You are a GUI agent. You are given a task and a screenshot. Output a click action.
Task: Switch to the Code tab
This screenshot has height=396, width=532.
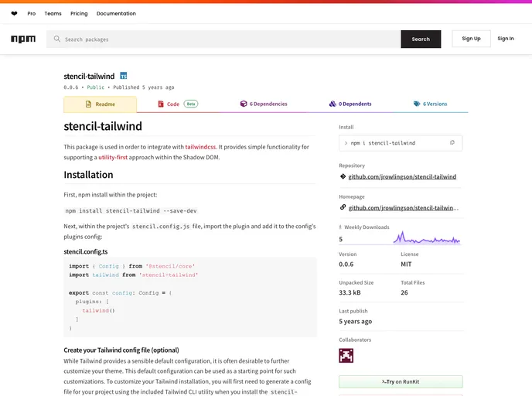pos(178,104)
